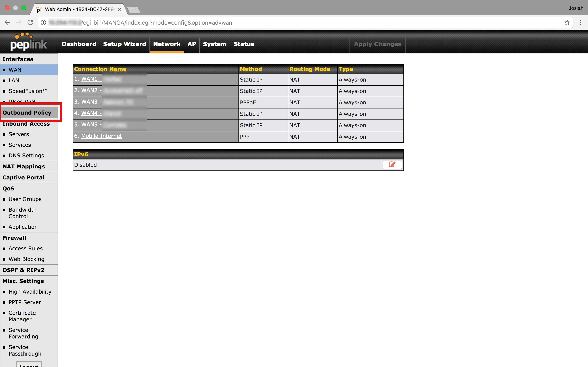
Task: Switch to the System tab
Action: click(215, 44)
